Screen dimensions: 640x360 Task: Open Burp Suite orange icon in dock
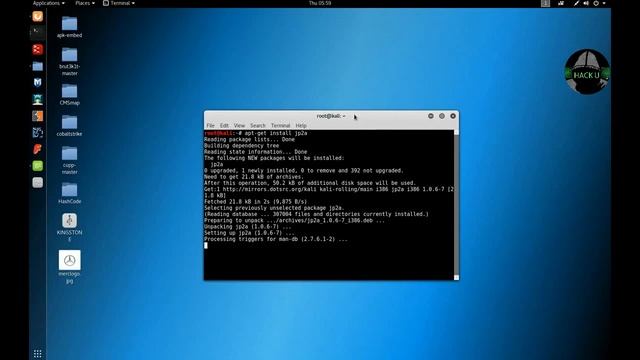coord(38,116)
